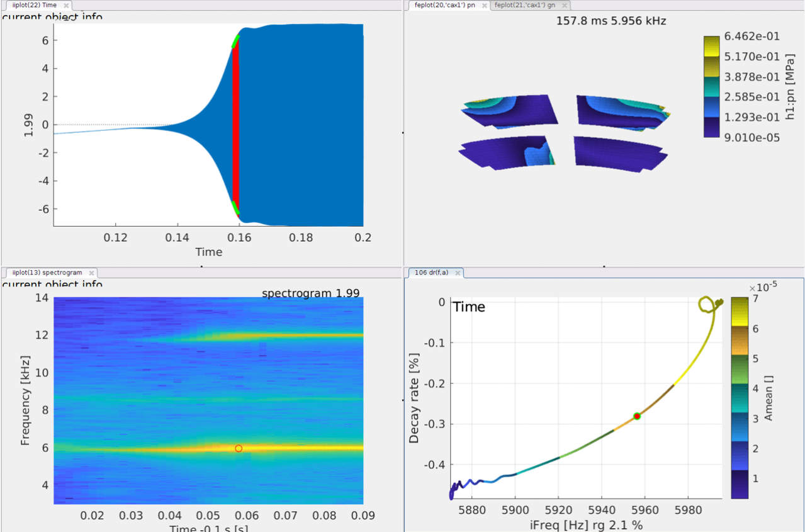Close the feplot(20,'cax1') pn tab
The height and width of the screenshot is (532, 805).
point(484,5)
